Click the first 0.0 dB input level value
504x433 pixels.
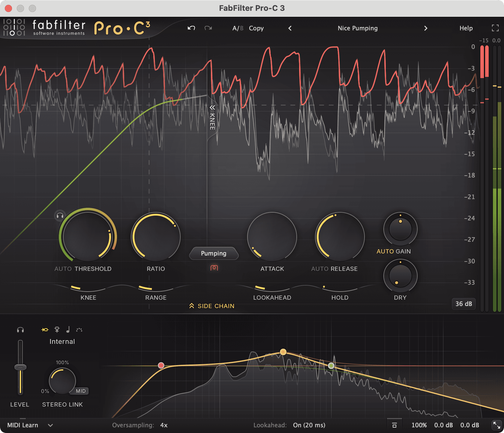[443, 425]
